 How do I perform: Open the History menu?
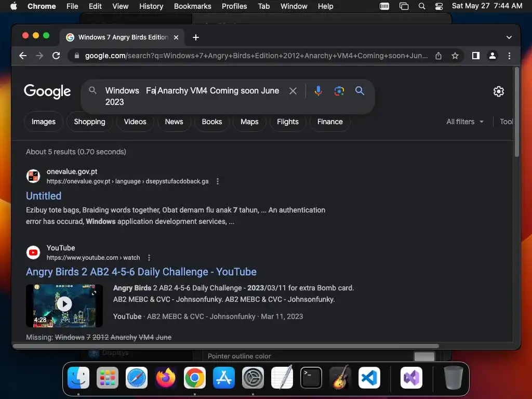click(x=151, y=6)
